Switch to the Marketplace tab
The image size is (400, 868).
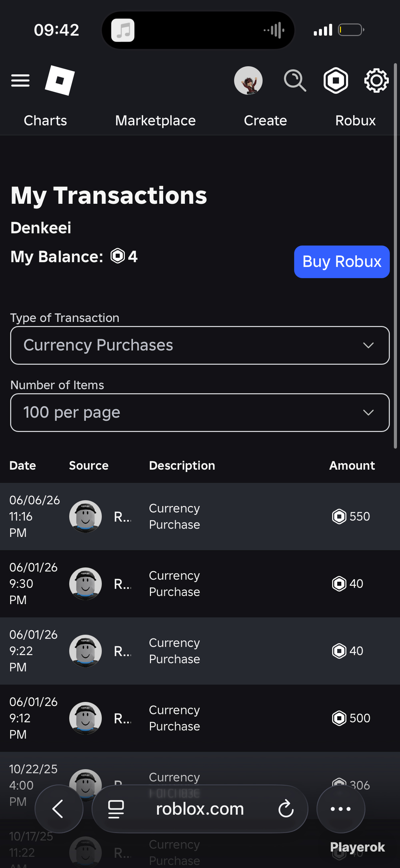156,121
